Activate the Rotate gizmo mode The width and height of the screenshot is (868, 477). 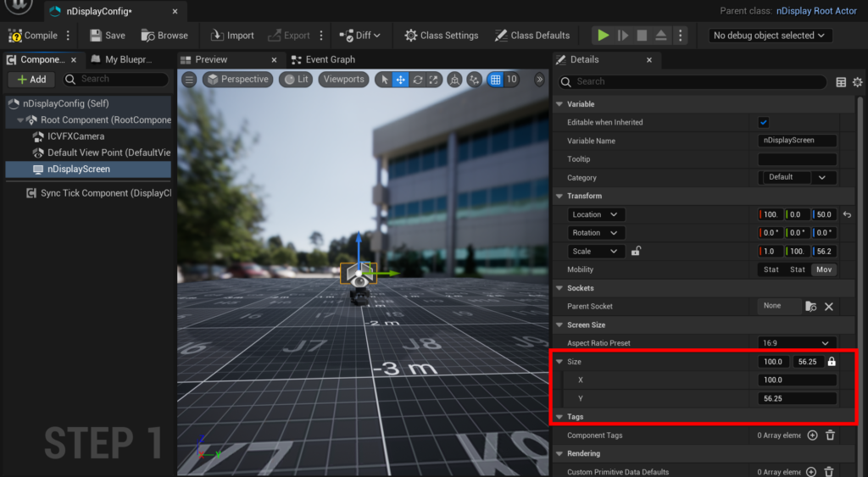[x=417, y=80]
